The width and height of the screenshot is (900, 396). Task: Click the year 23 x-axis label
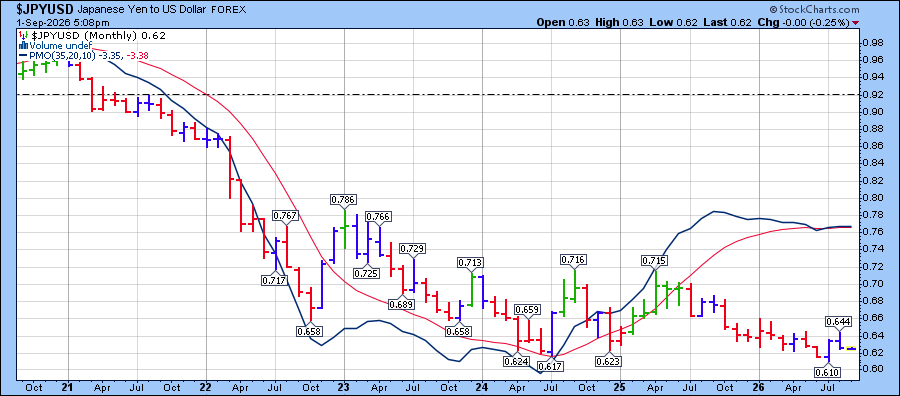[x=343, y=387]
